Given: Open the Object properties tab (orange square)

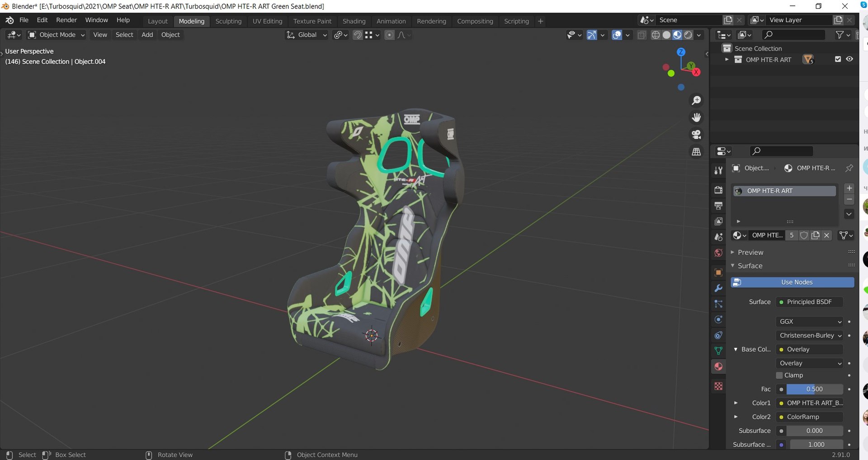Looking at the screenshot, I should pyautogui.click(x=718, y=272).
